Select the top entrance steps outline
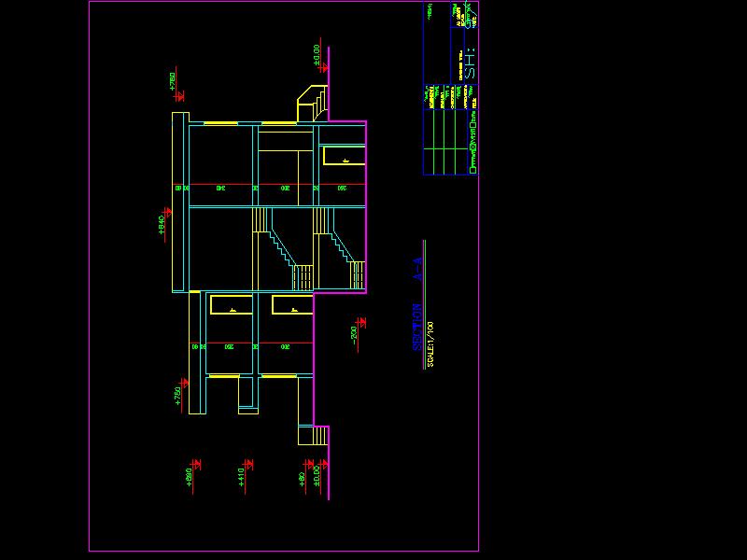Screen dimensions: 747x560 [x=313, y=103]
